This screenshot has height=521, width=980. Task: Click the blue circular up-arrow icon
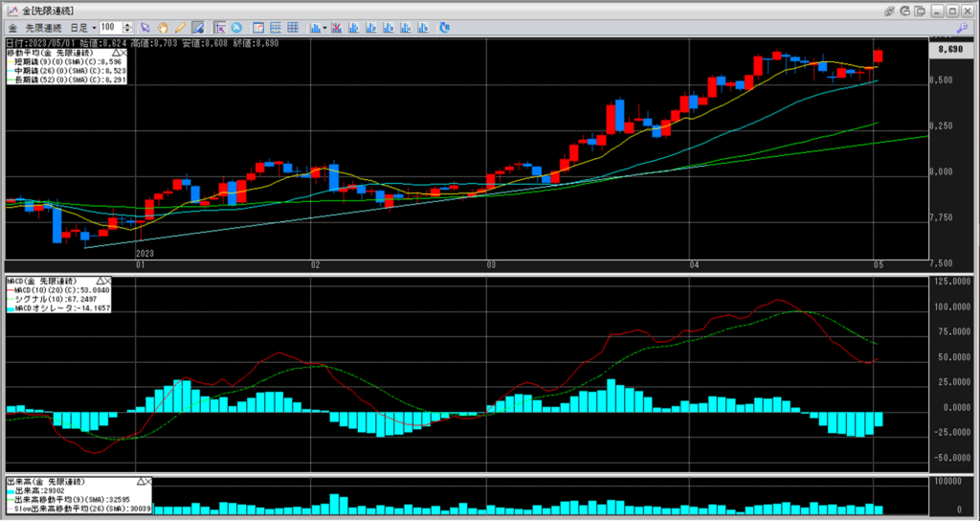coord(238,27)
